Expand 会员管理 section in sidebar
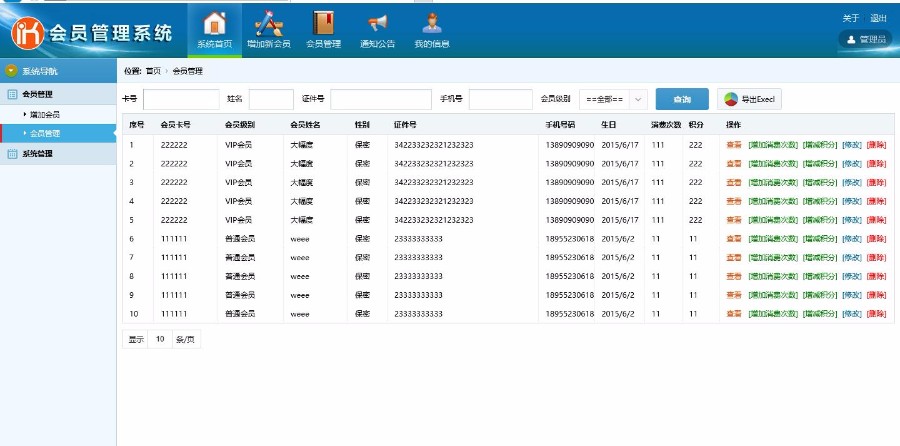 (58, 94)
